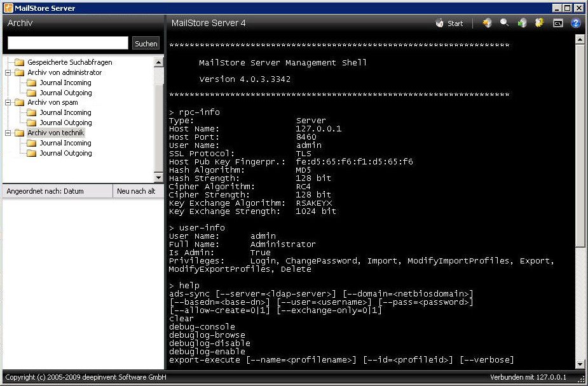Click the Cipher Algorithm value RC4
Viewport: 588px width, 386px height.
(x=303, y=187)
